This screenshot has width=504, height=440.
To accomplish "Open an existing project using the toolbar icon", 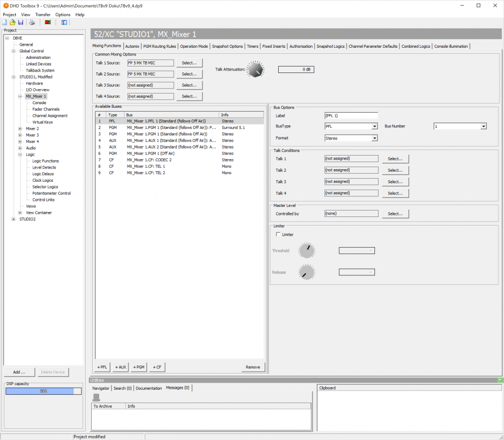I will click(x=12, y=22).
